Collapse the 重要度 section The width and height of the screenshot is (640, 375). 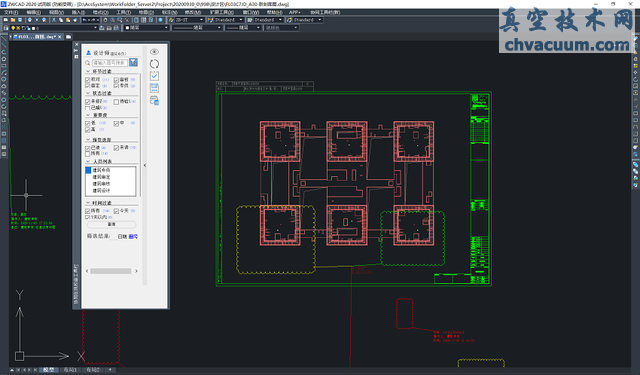(x=88, y=115)
